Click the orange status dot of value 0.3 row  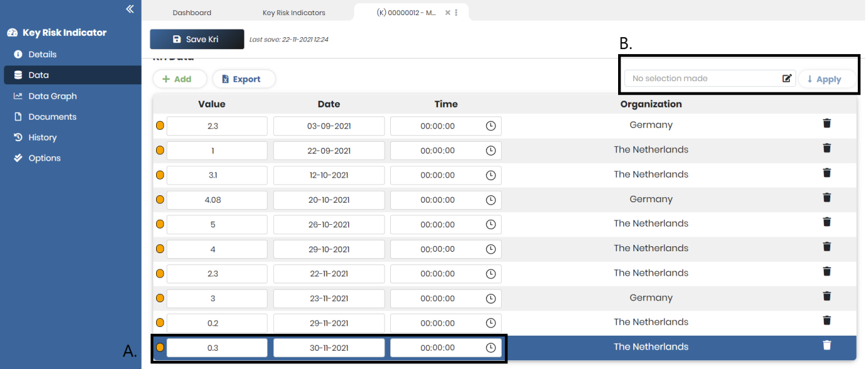click(x=160, y=348)
